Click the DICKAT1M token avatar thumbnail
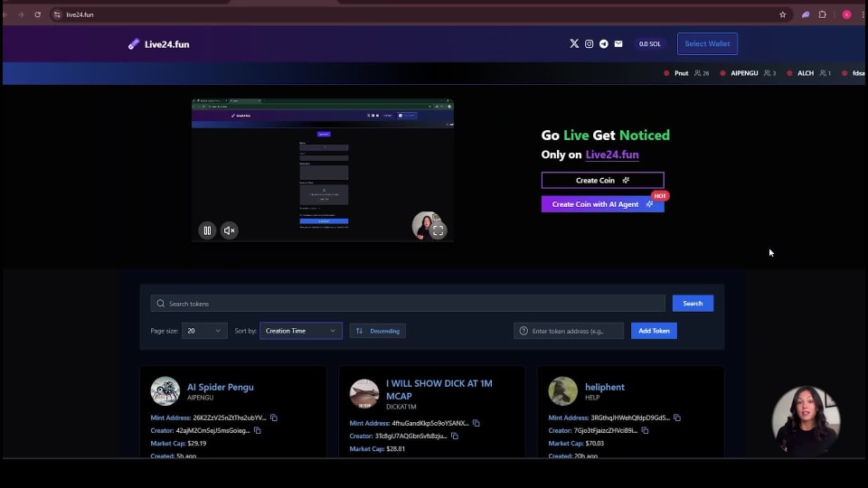 click(x=363, y=394)
